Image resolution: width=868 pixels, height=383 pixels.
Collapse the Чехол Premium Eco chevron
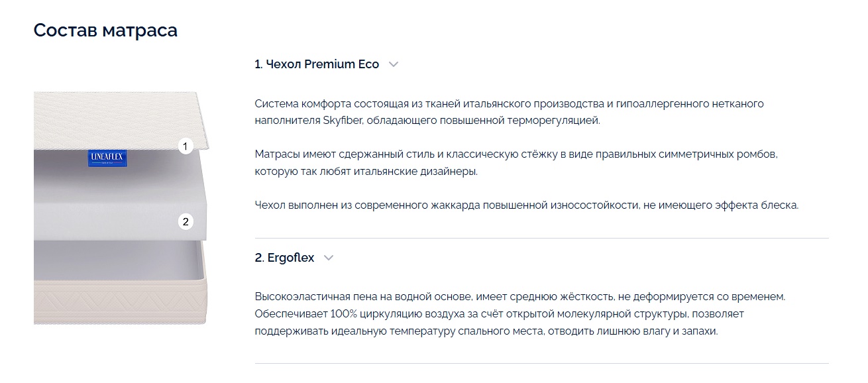tap(394, 64)
